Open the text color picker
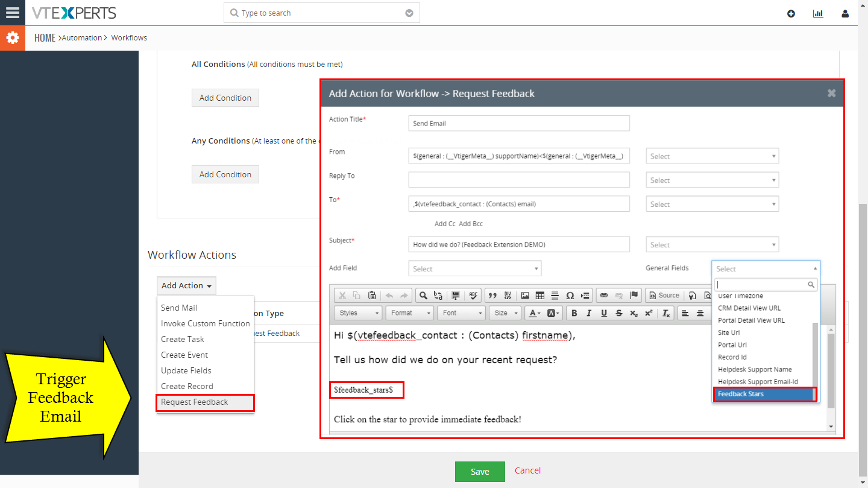This screenshot has width=868, height=488. 534,313
